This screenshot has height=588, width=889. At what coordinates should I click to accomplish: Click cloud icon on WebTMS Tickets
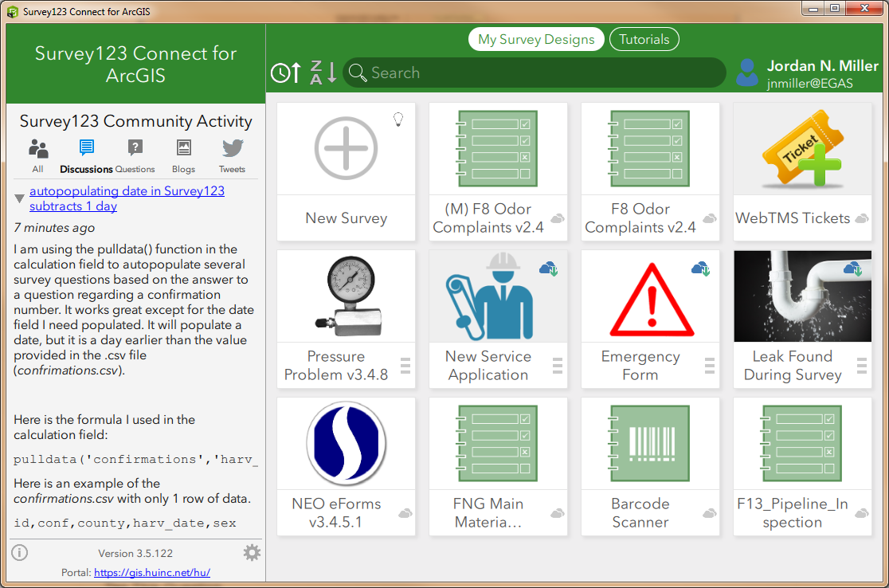tap(862, 218)
